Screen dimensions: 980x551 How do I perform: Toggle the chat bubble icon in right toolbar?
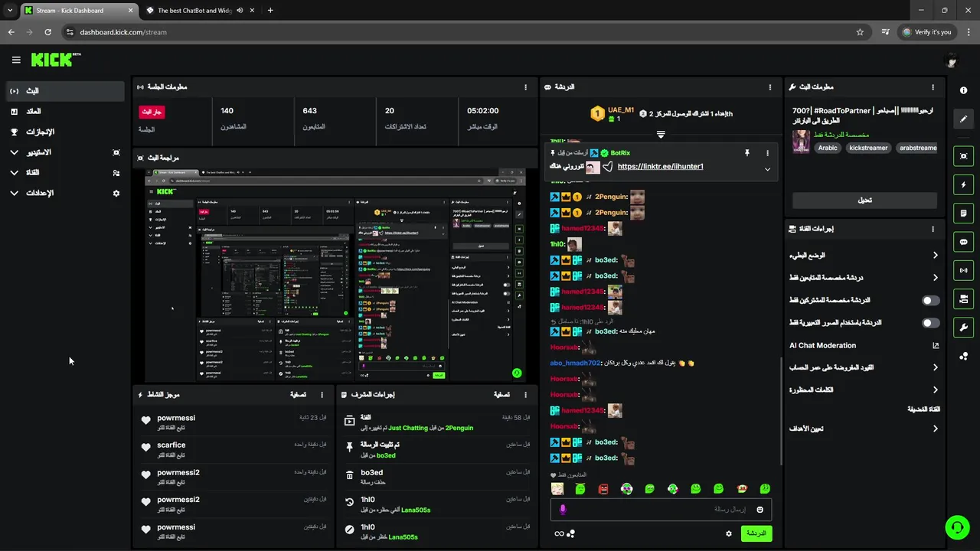pos(963,242)
